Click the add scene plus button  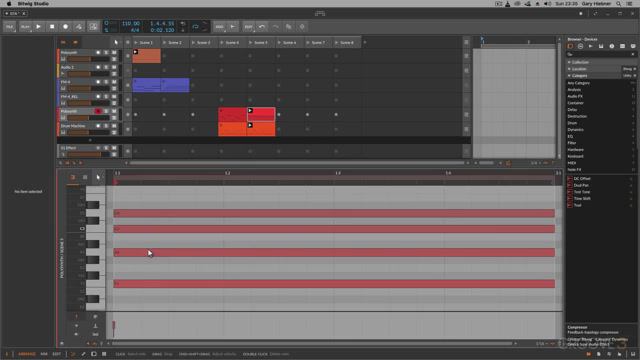tap(364, 42)
